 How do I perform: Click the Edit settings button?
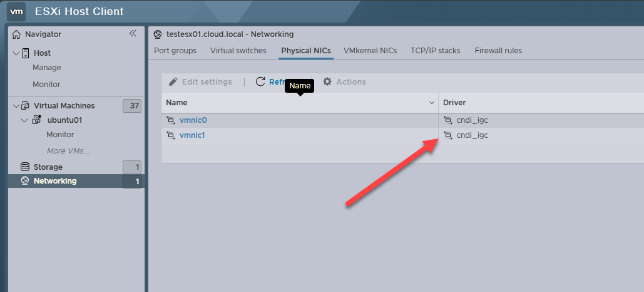pyautogui.click(x=200, y=82)
